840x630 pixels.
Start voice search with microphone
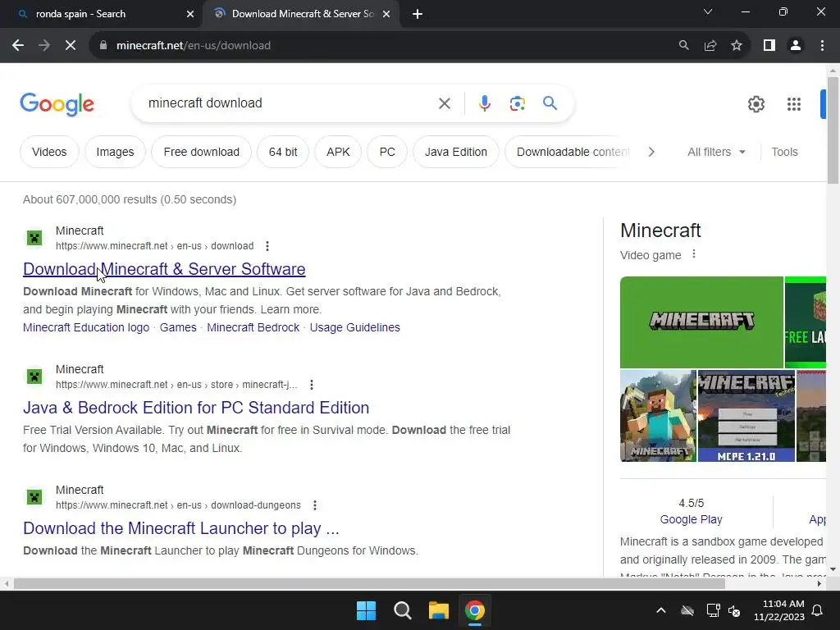(484, 103)
